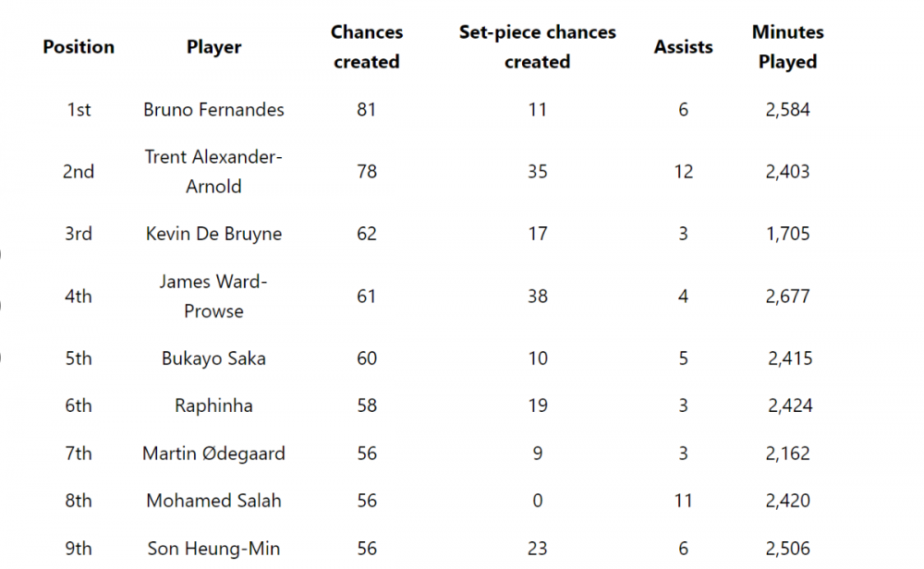Click the 9th position cell

tap(79, 549)
